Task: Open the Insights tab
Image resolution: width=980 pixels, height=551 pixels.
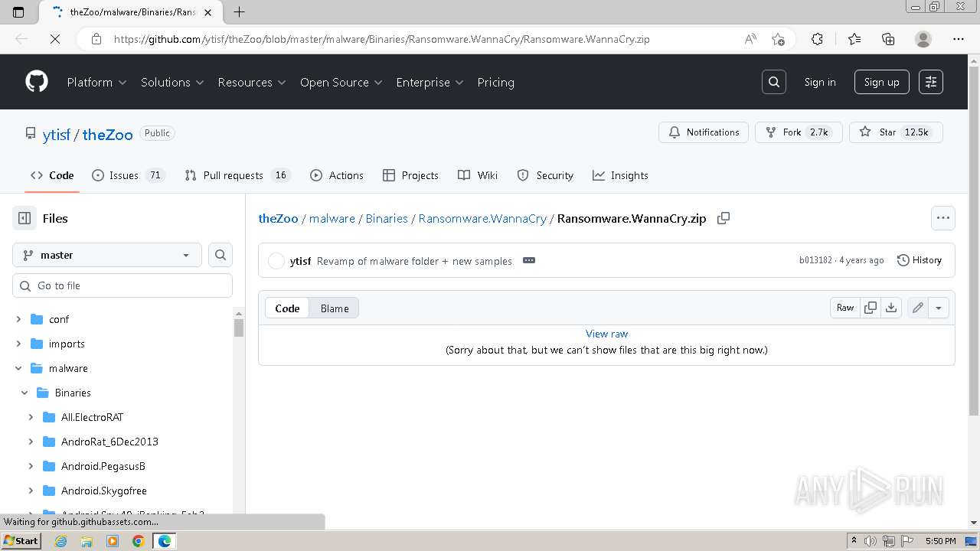Action: pos(620,175)
